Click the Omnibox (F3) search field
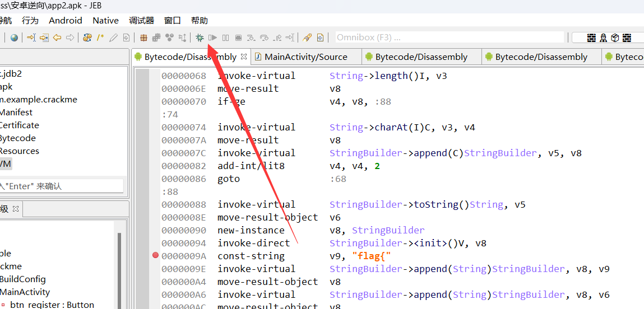 [x=448, y=38]
